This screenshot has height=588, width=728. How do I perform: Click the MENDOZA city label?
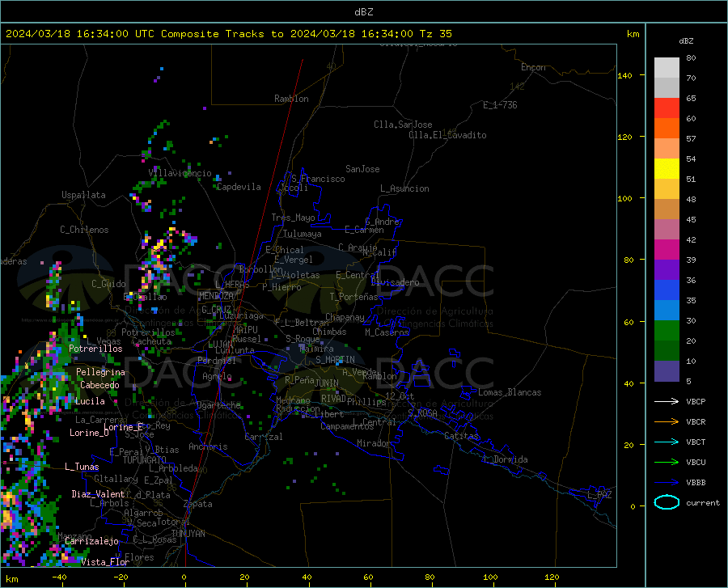pyautogui.click(x=216, y=296)
